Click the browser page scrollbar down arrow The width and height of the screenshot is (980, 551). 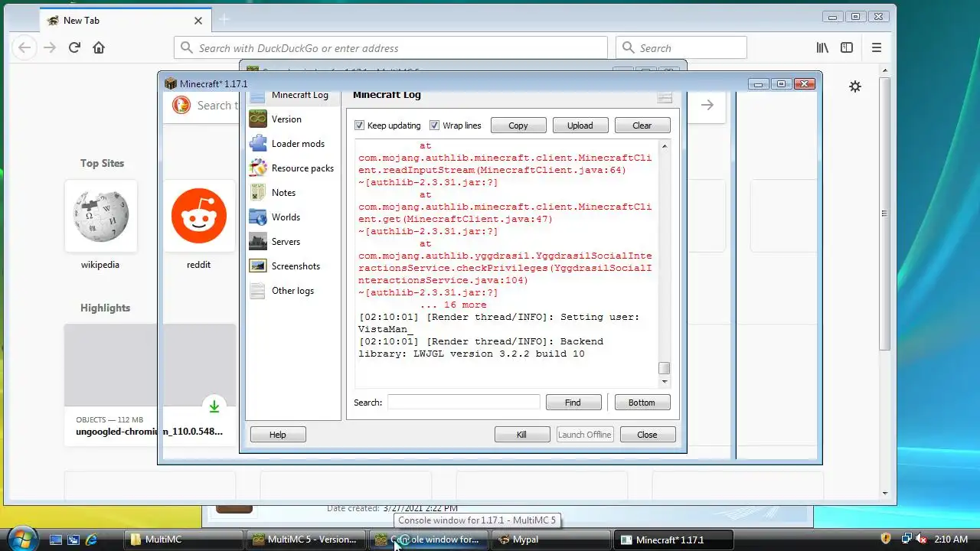click(x=885, y=494)
